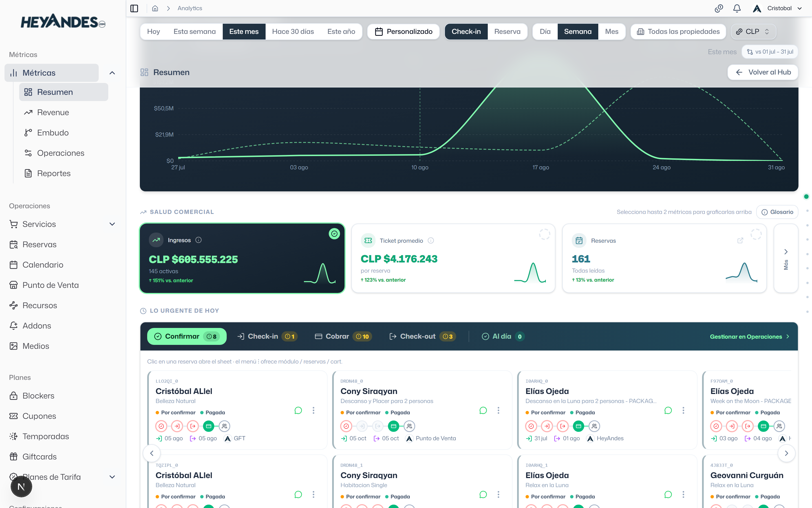Click the round N avatar badge
Screen dimensions: 812x508
[x=21, y=487]
